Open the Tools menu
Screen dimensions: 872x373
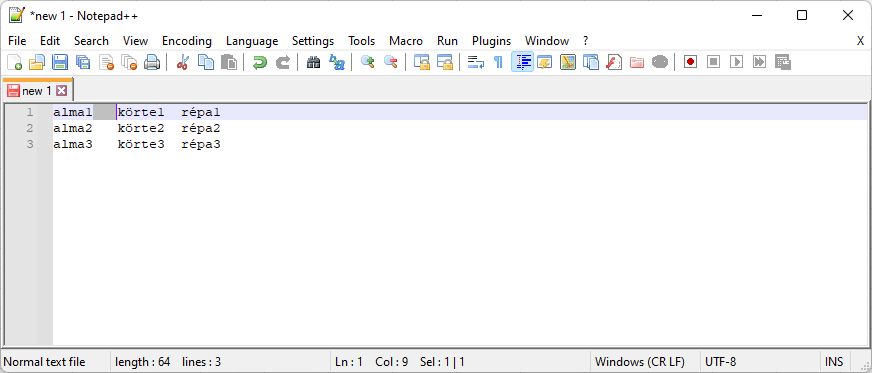361,41
